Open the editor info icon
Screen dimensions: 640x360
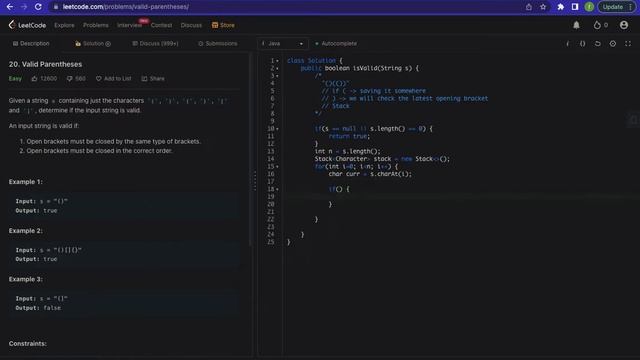click(x=567, y=44)
